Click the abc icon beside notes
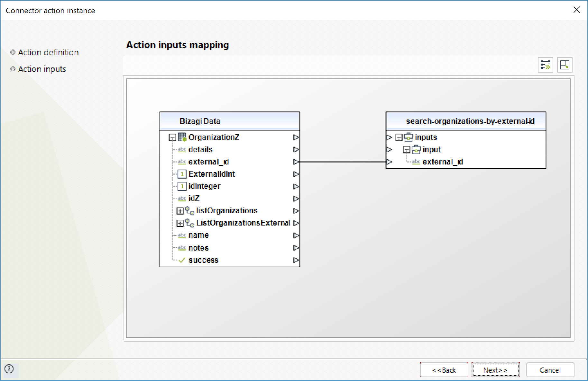Image resolution: width=588 pixels, height=381 pixels. [x=182, y=248]
